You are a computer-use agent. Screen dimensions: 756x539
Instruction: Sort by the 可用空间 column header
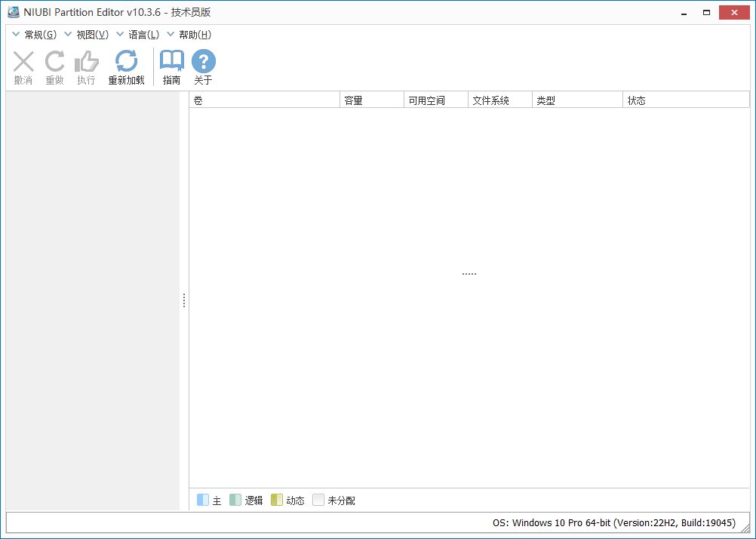click(436, 100)
